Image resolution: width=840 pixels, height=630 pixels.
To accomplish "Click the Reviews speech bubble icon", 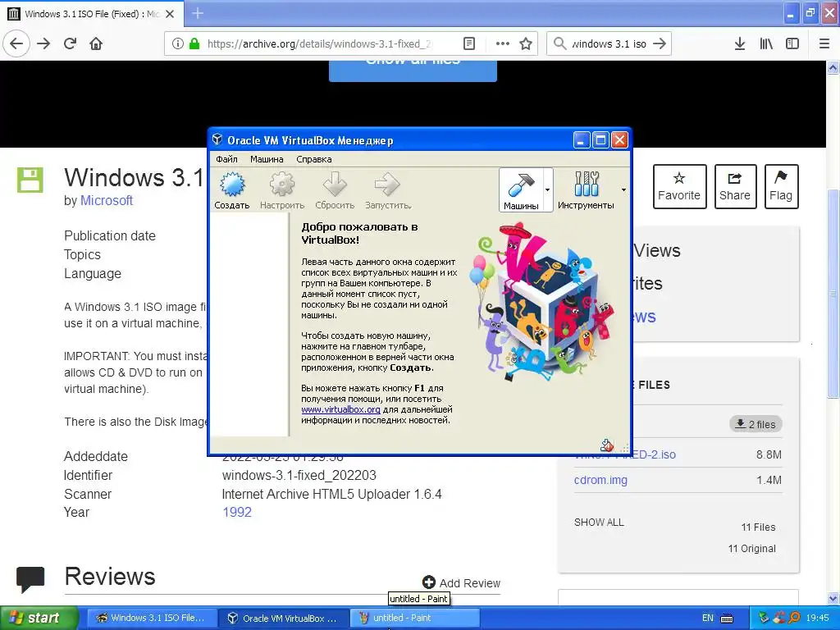I will (x=30, y=579).
